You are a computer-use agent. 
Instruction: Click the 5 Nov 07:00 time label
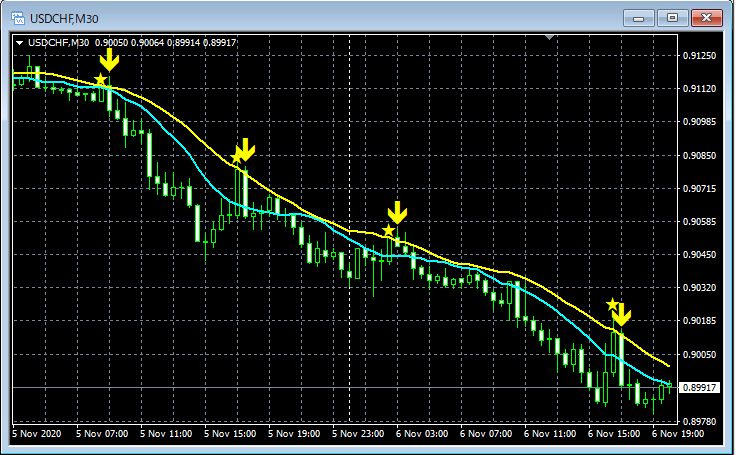click(x=102, y=433)
